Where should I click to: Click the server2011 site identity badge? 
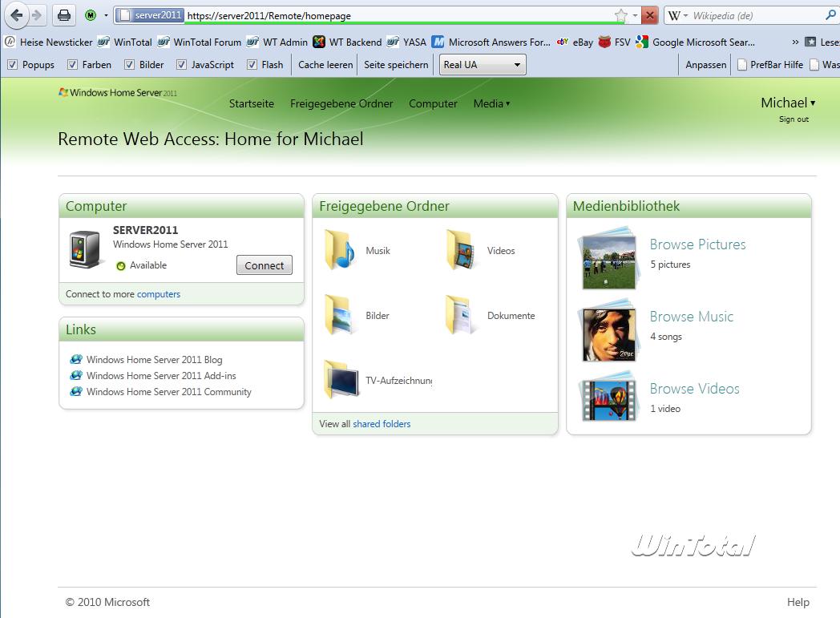[151, 15]
